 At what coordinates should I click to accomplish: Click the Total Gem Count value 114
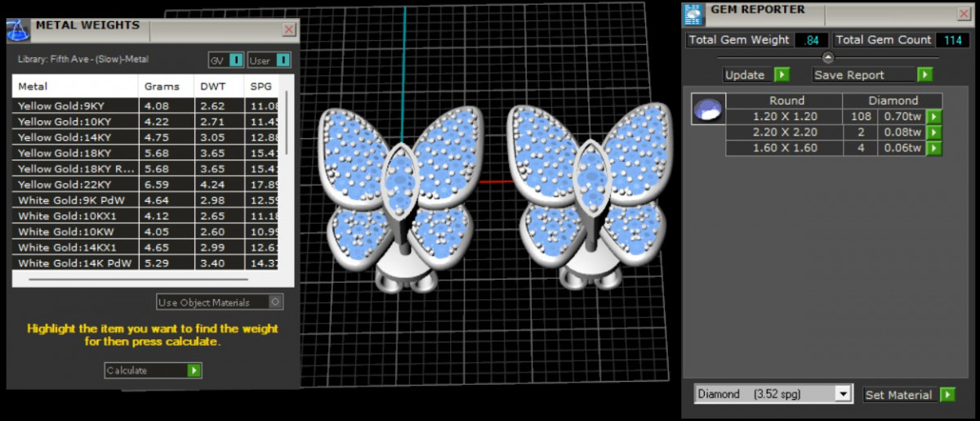[952, 40]
